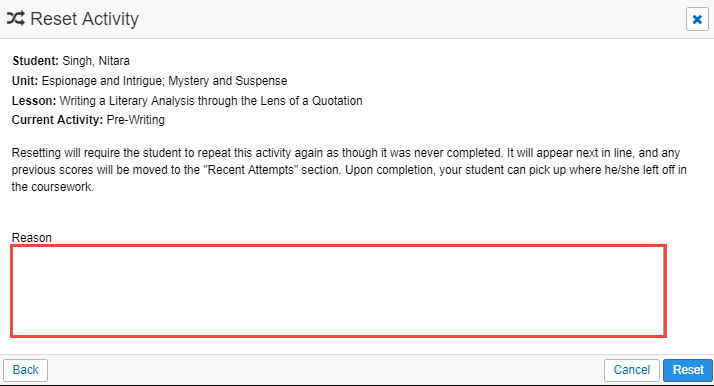Click Mystery and Suspense in the unit line

pos(228,81)
